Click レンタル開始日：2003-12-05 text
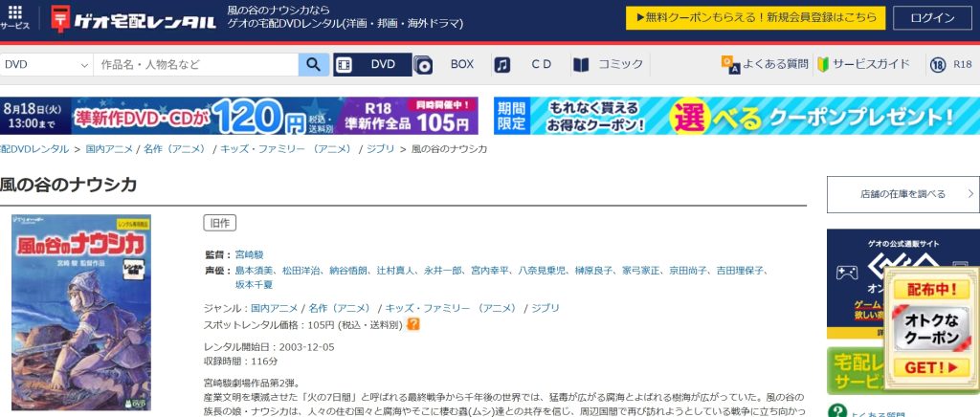Viewport: 980px width, 417px height. point(269,346)
